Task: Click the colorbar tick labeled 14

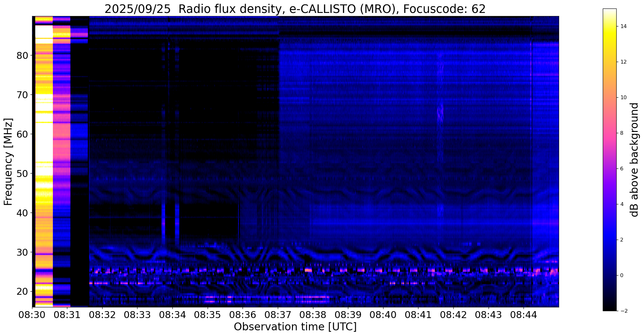Action: pos(623,26)
